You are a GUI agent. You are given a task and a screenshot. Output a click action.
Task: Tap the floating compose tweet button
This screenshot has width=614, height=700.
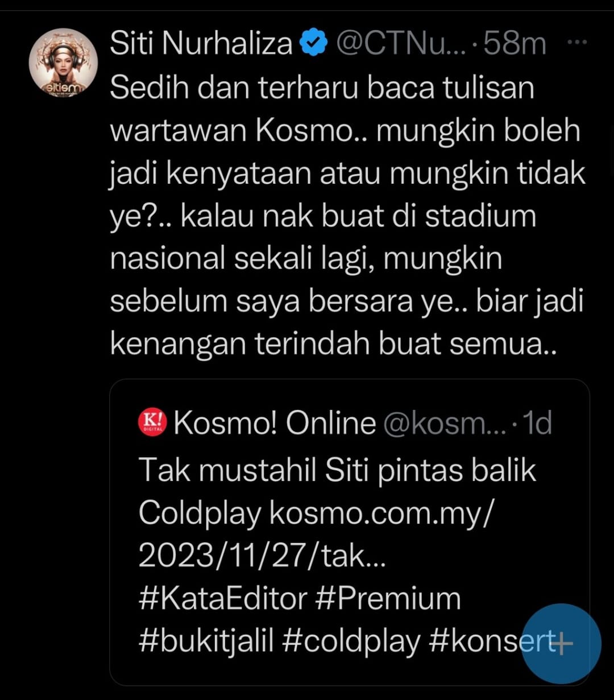pos(561,643)
